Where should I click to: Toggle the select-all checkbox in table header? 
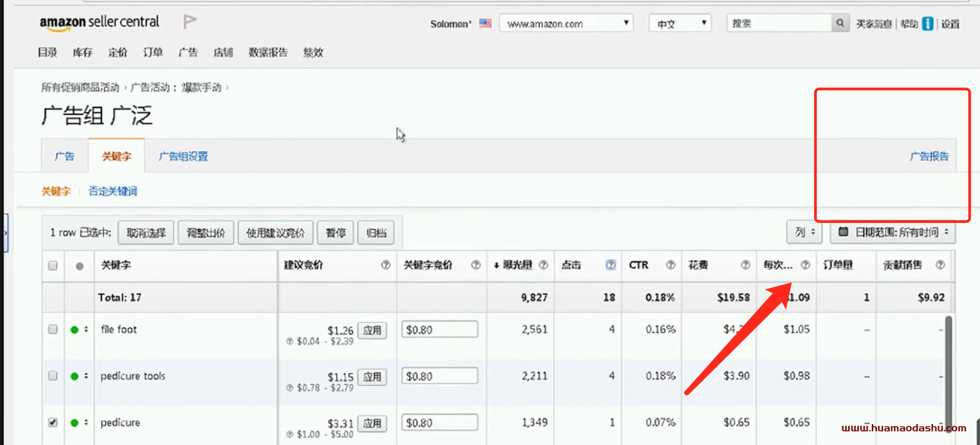[x=53, y=265]
